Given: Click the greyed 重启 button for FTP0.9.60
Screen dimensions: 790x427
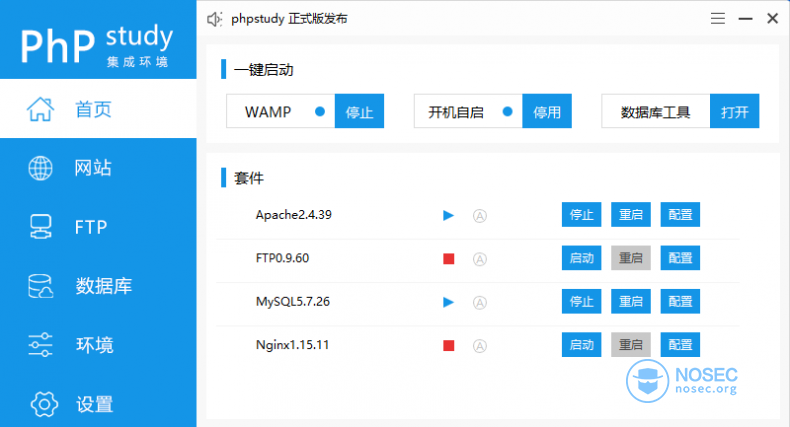Looking at the screenshot, I should coord(631,258).
